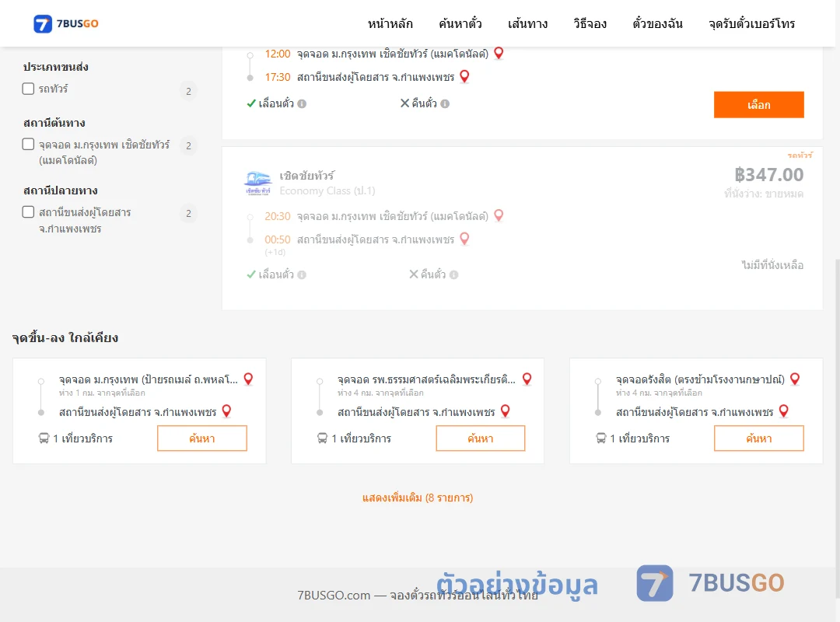Viewport: 840px width, 622px height.
Task: Click map pin for จุดจอด รพ.ธรรมศาสตร์ stop
Action: (x=527, y=379)
